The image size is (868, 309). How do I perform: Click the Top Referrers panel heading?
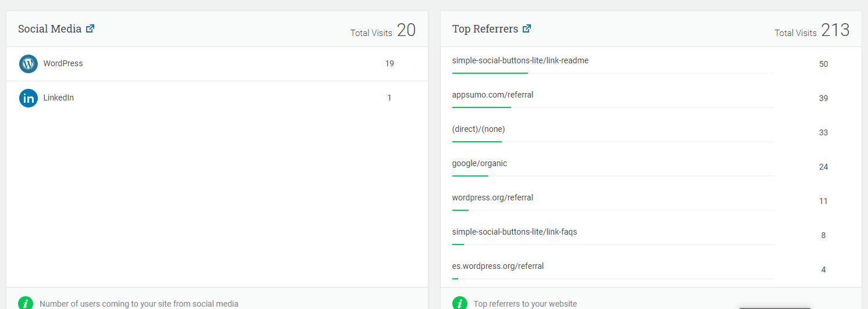(485, 29)
